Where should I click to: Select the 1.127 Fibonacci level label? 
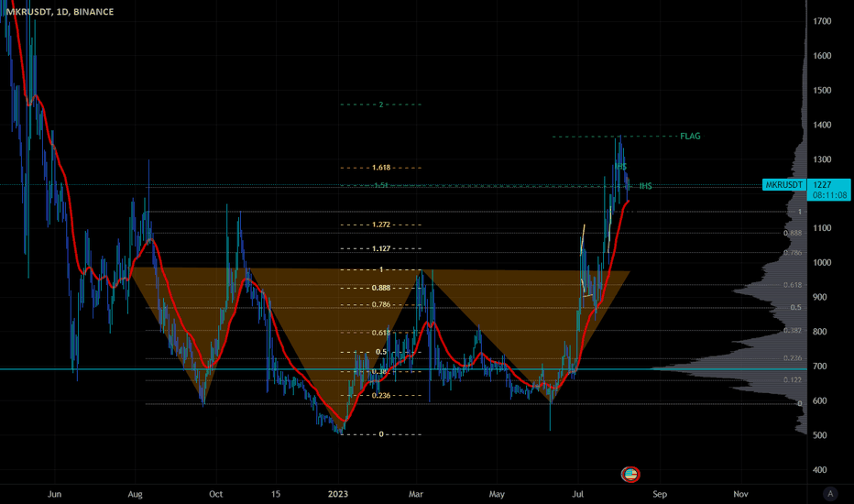point(381,248)
